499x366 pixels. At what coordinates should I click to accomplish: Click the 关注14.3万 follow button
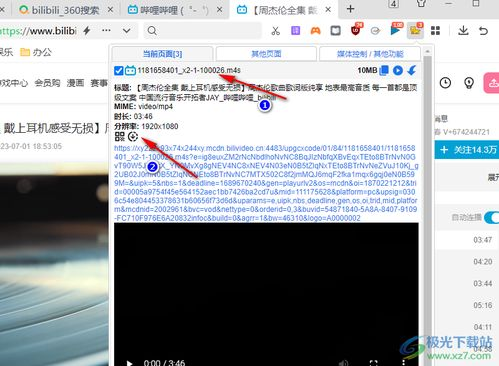coord(467,150)
